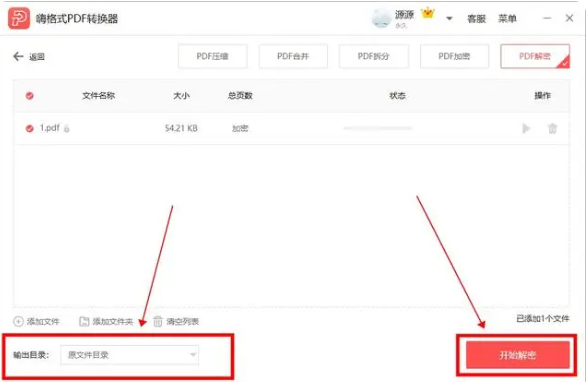The image size is (586, 382).
Task: Open the 输出目录 原文件目录 dropdown
Action: coord(129,355)
